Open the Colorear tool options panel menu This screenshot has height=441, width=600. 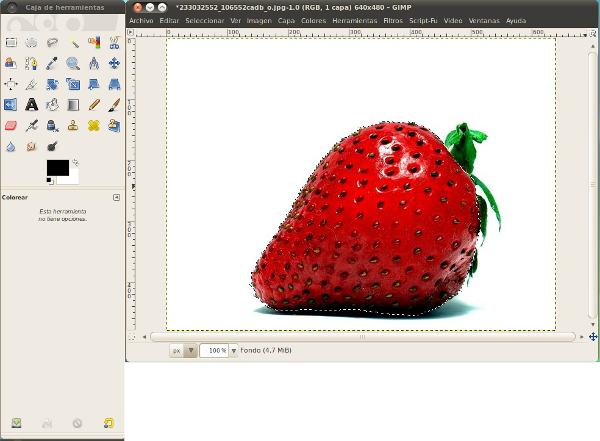pos(116,198)
